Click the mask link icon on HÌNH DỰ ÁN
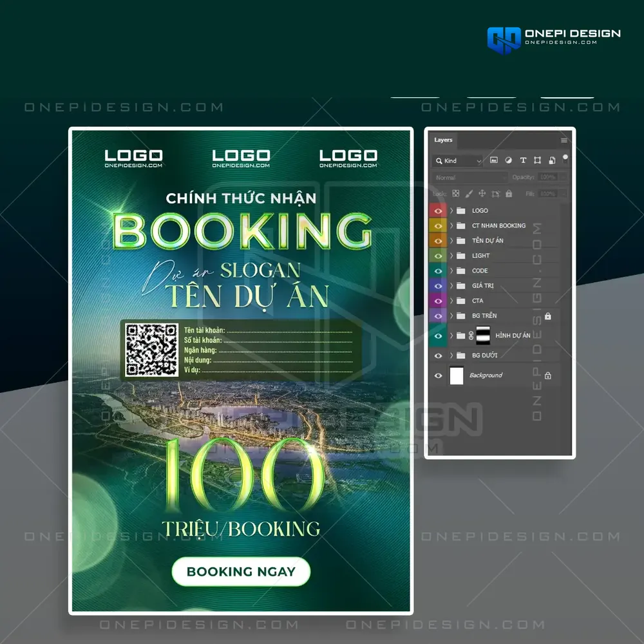 coord(471,336)
